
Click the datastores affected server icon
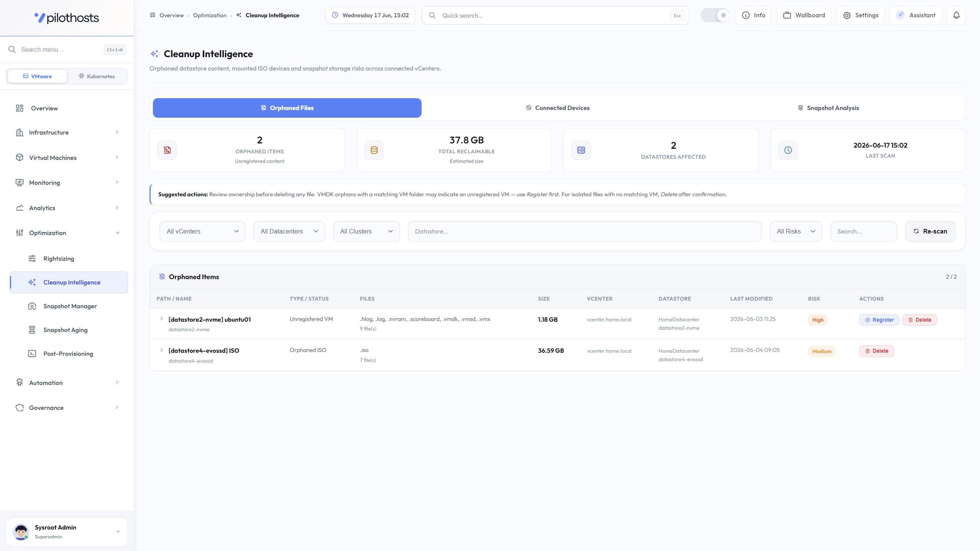(x=581, y=150)
